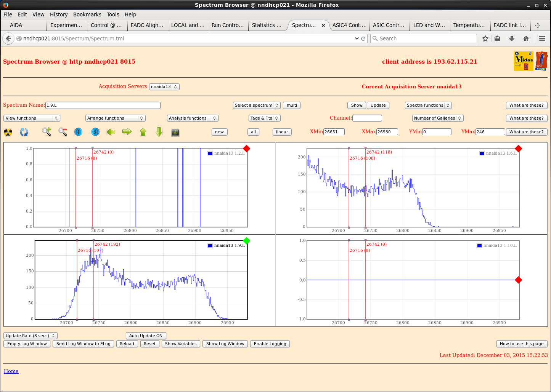The image size is (551, 392).
Task: Click the new button
Action: (x=219, y=132)
